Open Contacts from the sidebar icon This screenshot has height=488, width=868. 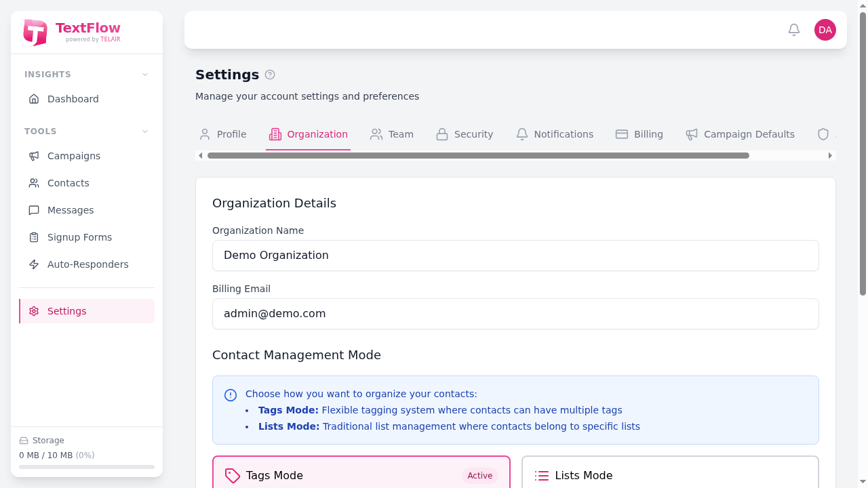[x=34, y=183]
